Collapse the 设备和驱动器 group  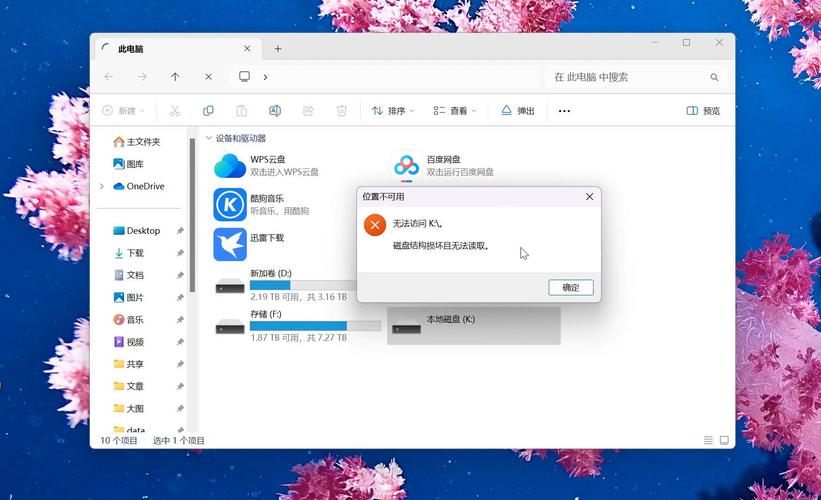[209, 138]
